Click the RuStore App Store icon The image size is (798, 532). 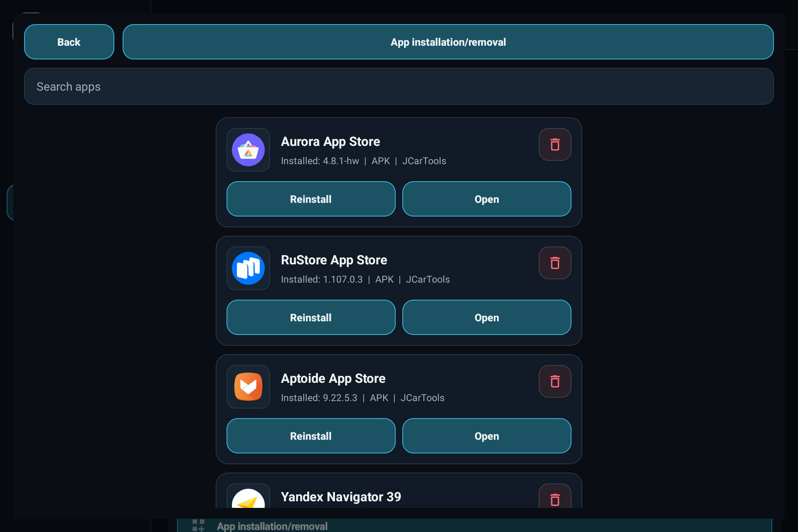(248, 268)
